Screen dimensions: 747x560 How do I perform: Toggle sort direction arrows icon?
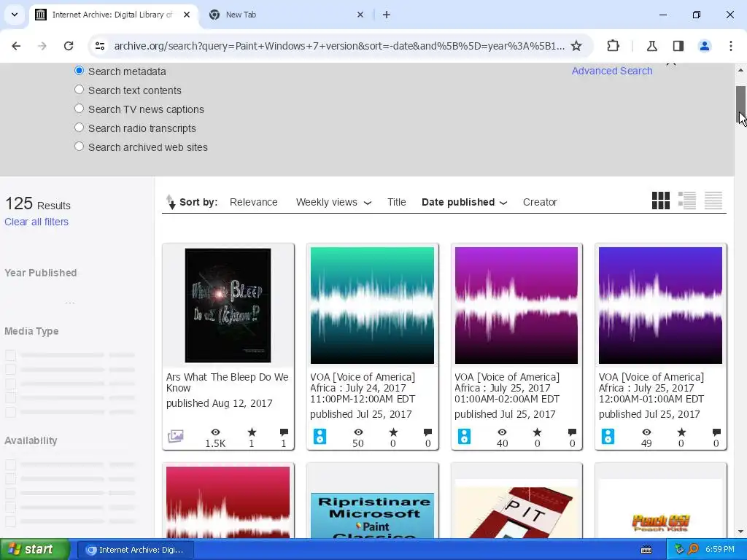[170, 202]
